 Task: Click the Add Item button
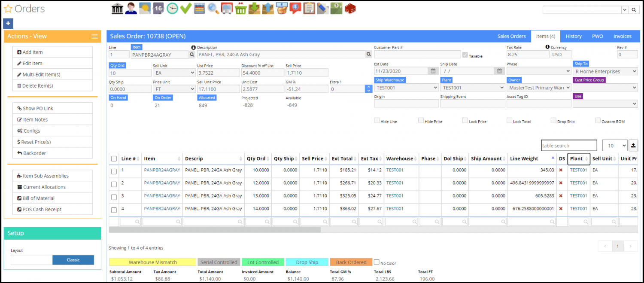(52, 52)
